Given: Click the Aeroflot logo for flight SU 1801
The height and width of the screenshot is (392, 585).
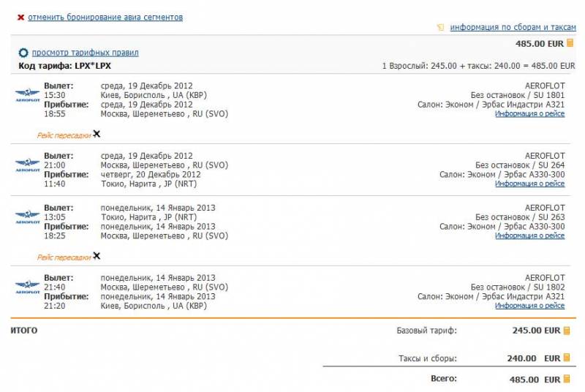Looking at the screenshot, I should (x=28, y=96).
